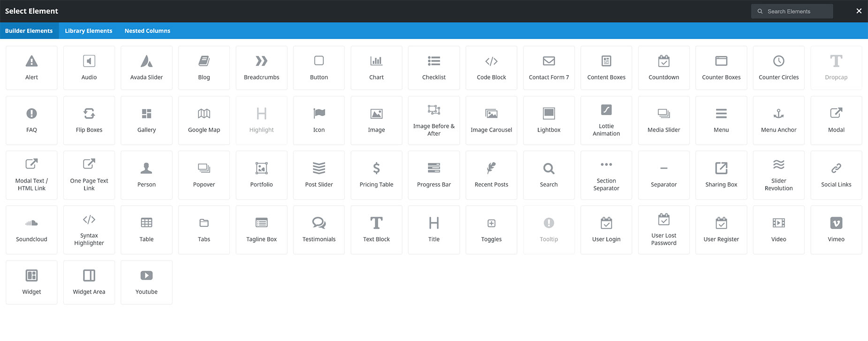Select the Pricing Table element
868x341 pixels.
click(376, 175)
